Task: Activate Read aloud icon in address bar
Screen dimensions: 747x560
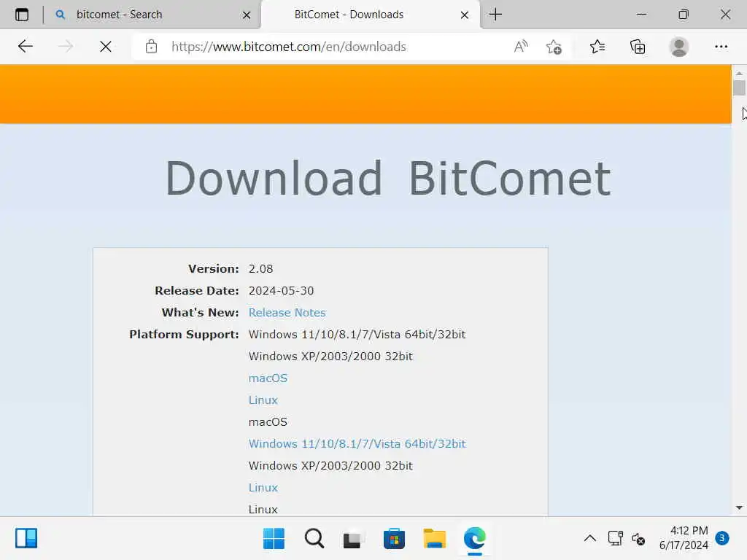Action: [x=521, y=47]
